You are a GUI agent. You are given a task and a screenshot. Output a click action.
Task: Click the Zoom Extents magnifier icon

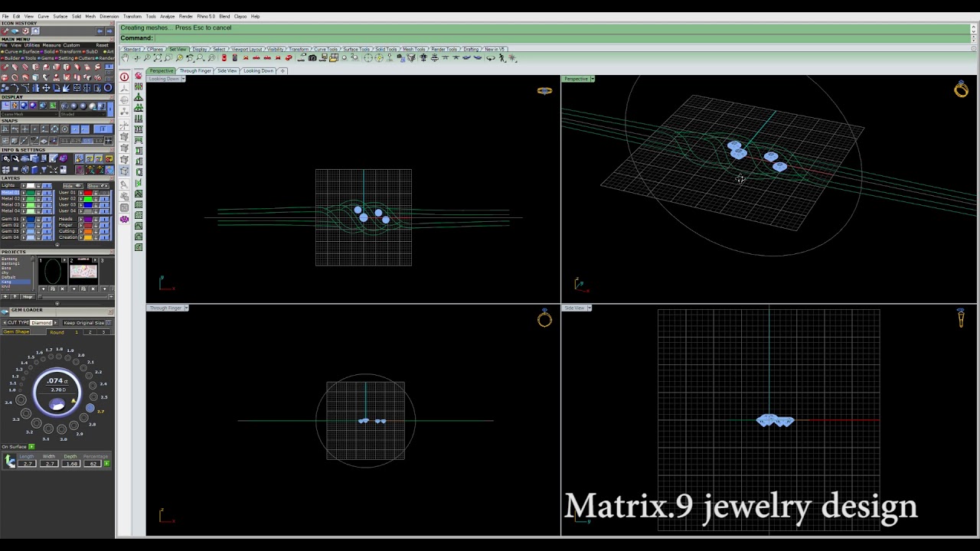coord(158,58)
